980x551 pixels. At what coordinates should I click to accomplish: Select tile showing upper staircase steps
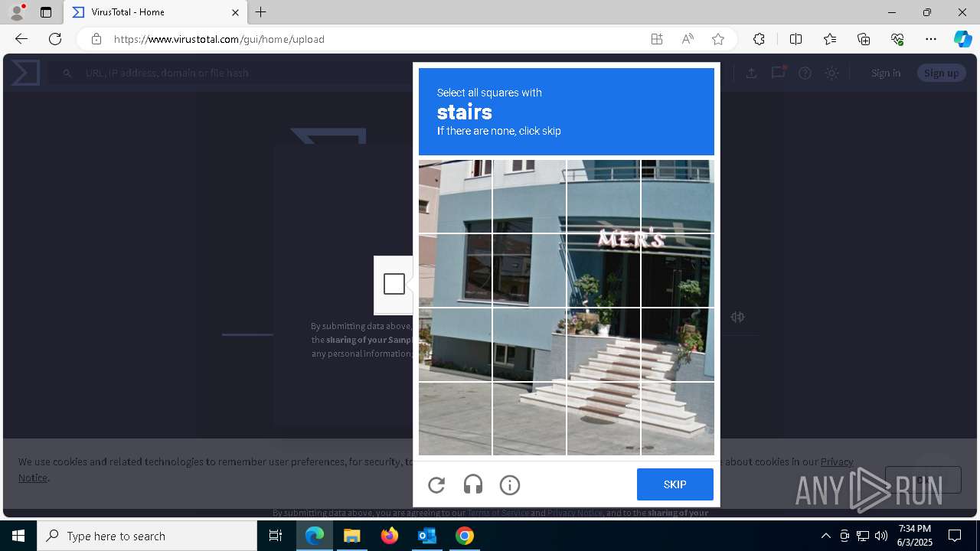(x=603, y=344)
